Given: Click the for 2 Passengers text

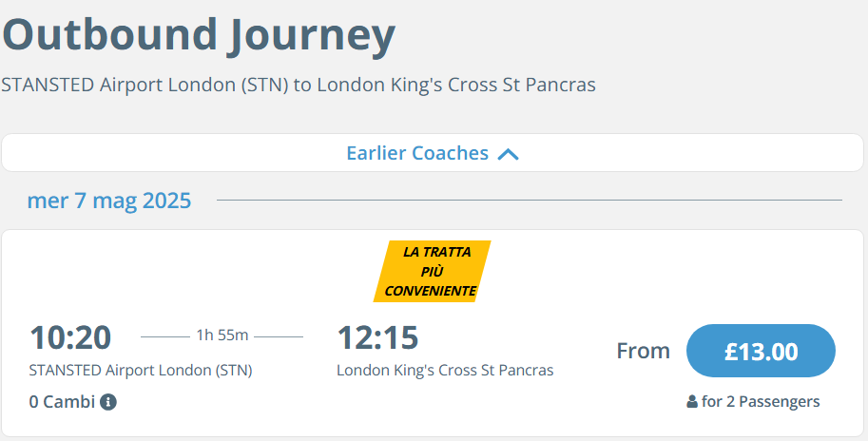Looking at the screenshot, I should tap(761, 402).
